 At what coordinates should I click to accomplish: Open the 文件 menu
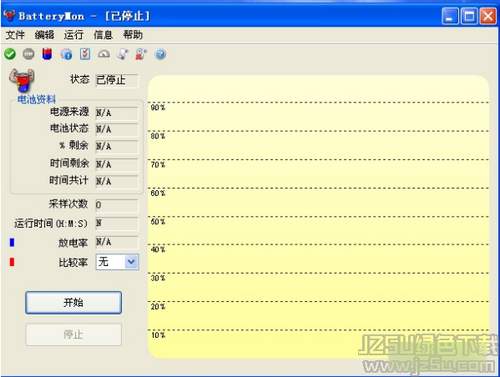click(15, 35)
